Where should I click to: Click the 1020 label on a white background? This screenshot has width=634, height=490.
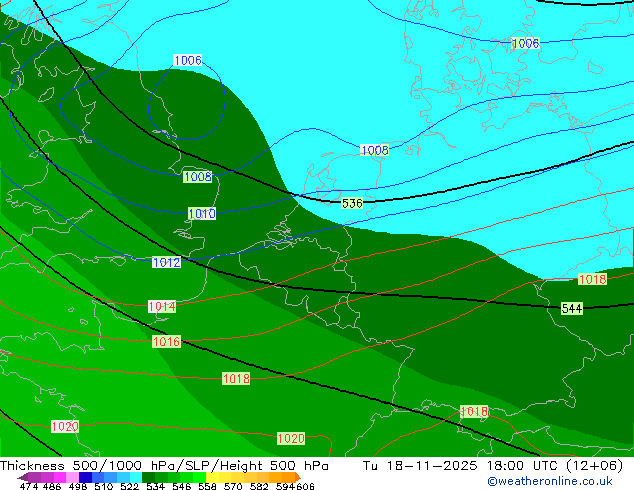(65, 426)
